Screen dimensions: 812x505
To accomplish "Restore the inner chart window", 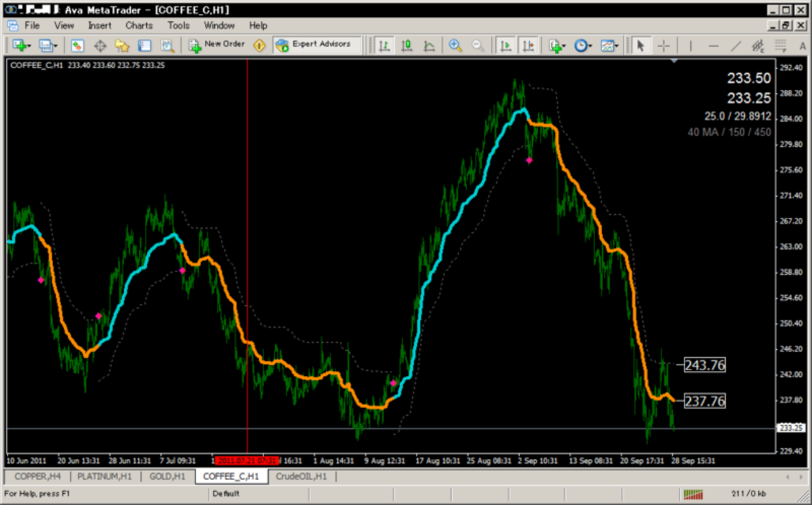I will pos(786,26).
